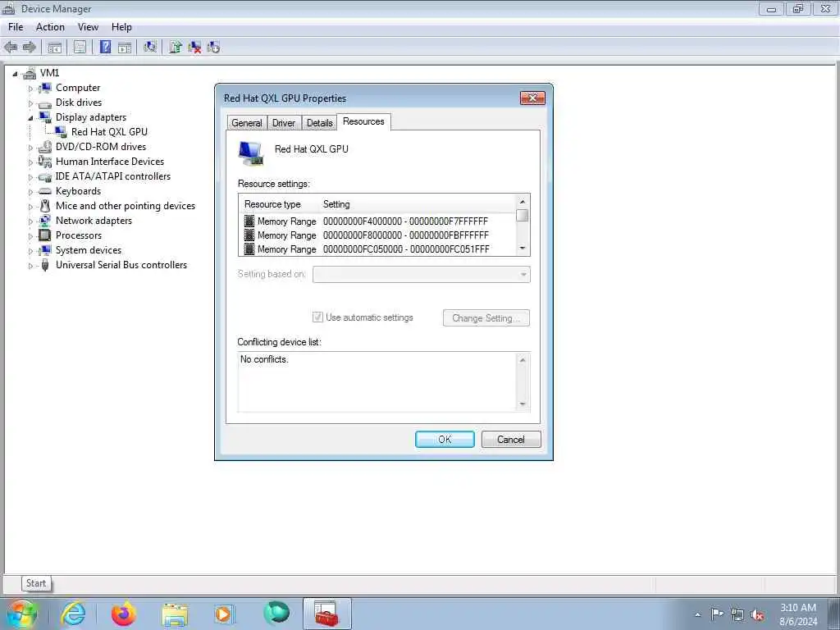840x630 pixels.
Task: Select the Keyboards category icon
Action: 45,191
